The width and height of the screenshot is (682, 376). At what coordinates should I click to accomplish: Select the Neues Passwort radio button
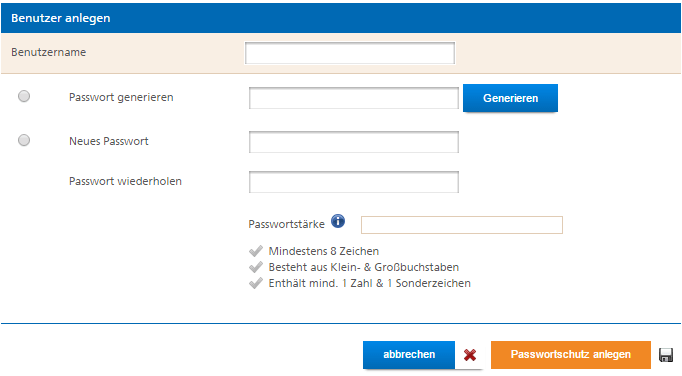coord(24,140)
